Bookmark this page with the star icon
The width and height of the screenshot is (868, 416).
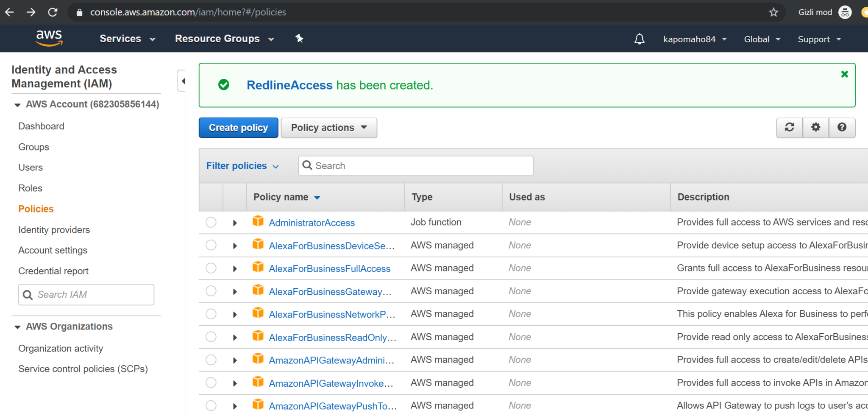[773, 12]
